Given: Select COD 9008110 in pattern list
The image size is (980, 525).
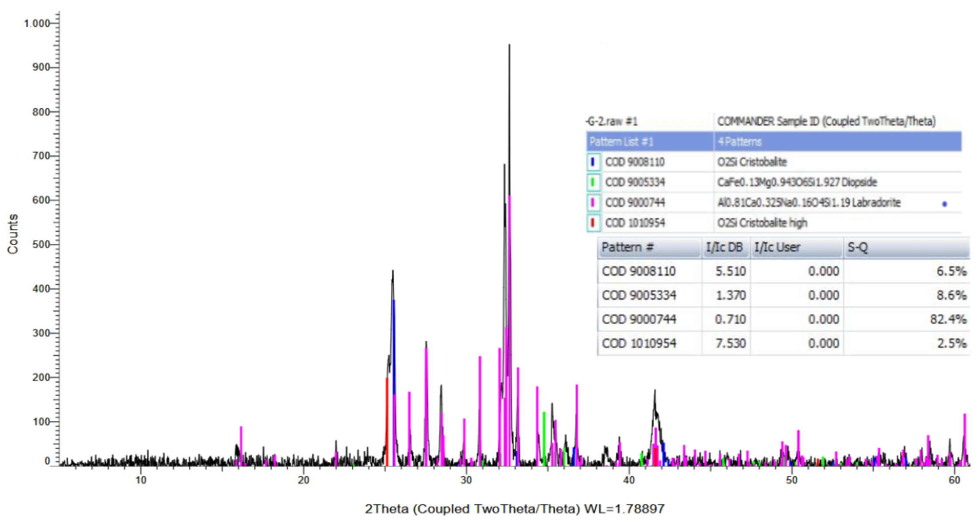Looking at the screenshot, I should pyautogui.click(x=635, y=162).
